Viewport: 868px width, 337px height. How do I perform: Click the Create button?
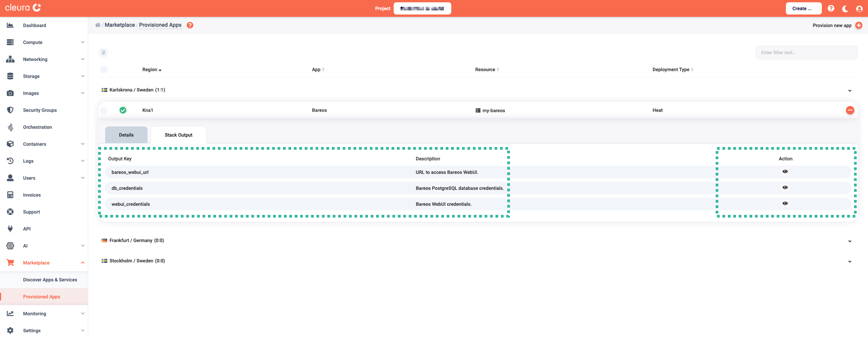coord(803,9)
